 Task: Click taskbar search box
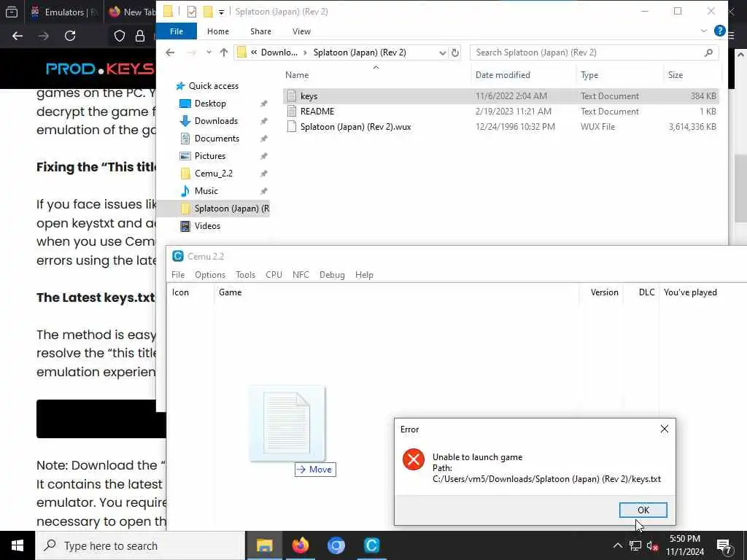pos(140,545)
